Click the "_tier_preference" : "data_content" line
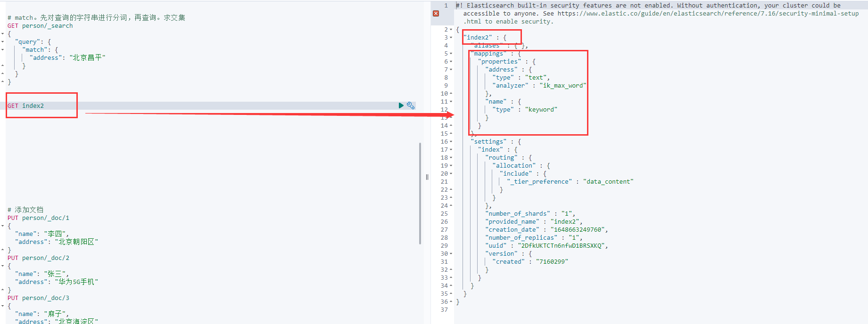The width and height of the screenshot is (868, 324). point(570,181)
